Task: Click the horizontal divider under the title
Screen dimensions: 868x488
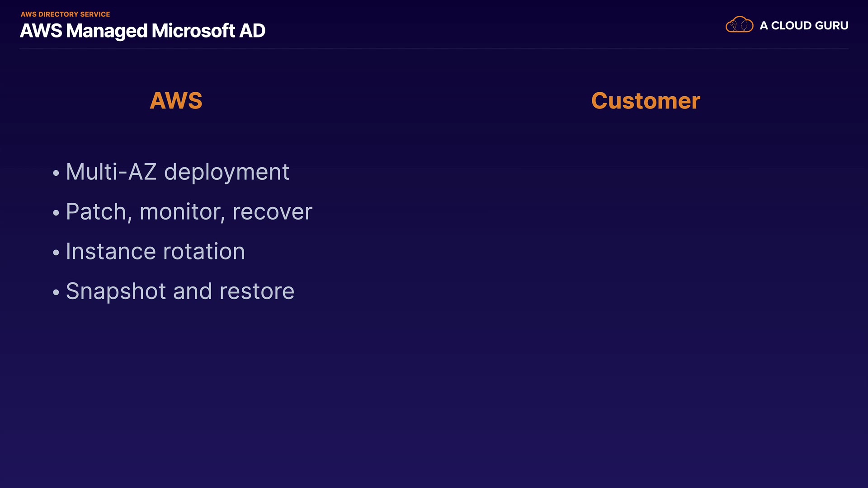Action: tap(434, 48)
